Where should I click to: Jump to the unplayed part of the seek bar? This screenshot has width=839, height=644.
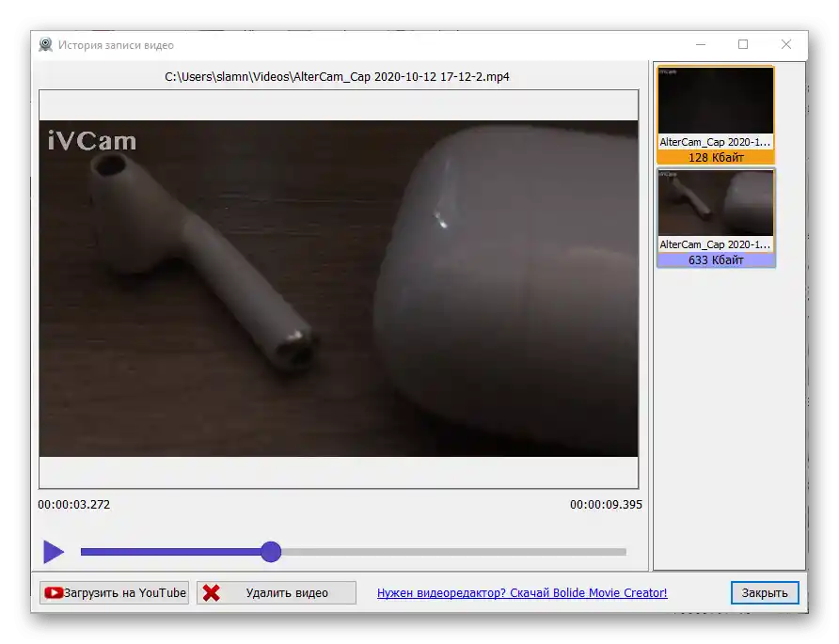click(453, 552)
